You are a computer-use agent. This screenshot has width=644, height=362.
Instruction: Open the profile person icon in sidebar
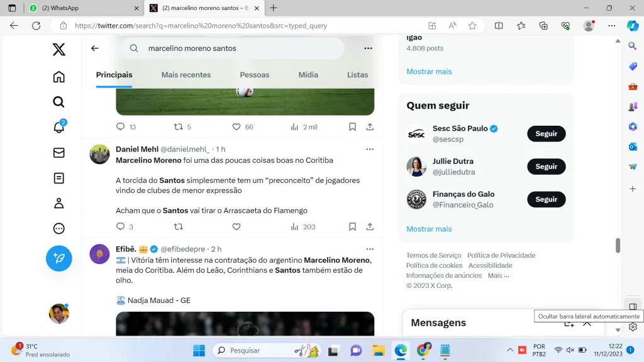[58, 203]
